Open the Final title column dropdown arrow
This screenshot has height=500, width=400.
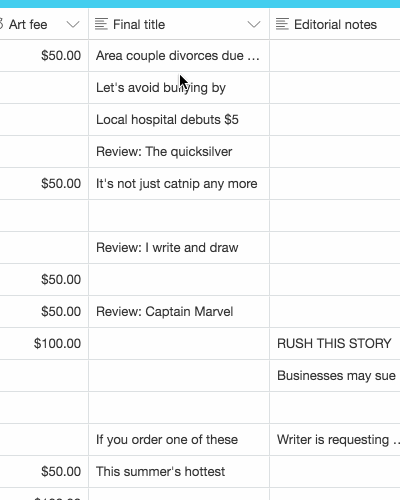pyautogui.click(x=254, y=24)
